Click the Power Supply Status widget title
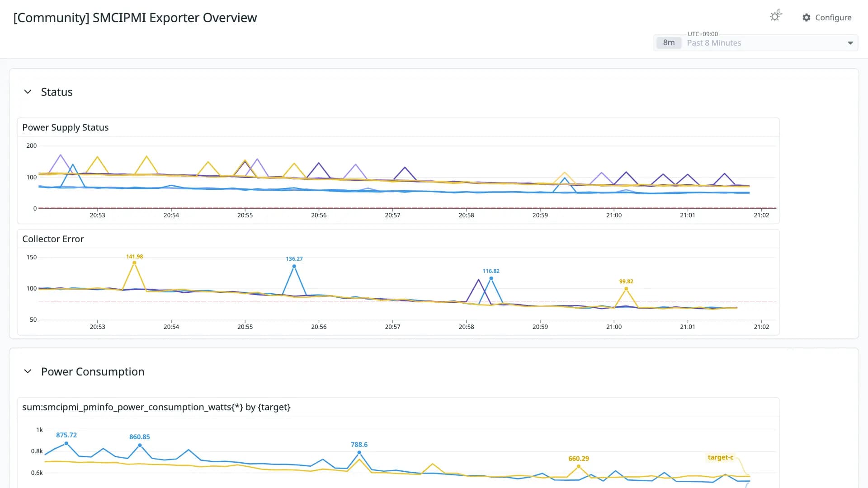Image resolution: width=868 pixels, height=488 pixels. 66,127
